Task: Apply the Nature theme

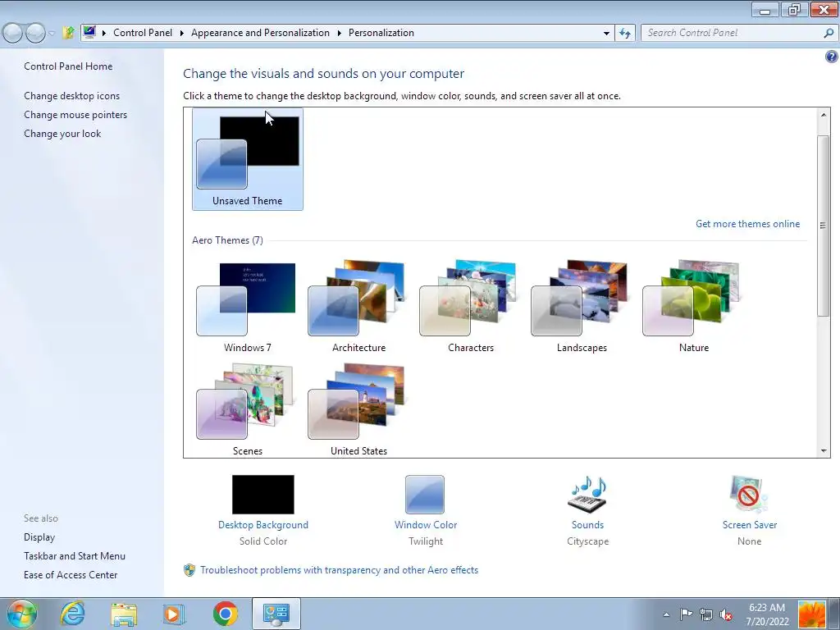Action: pos(693,307)
